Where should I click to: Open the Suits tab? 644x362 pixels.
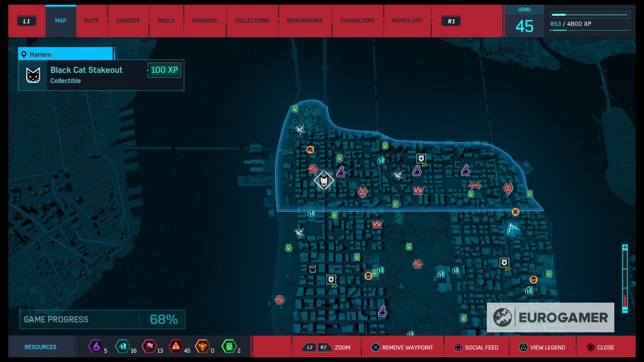[x=91, y=21]
